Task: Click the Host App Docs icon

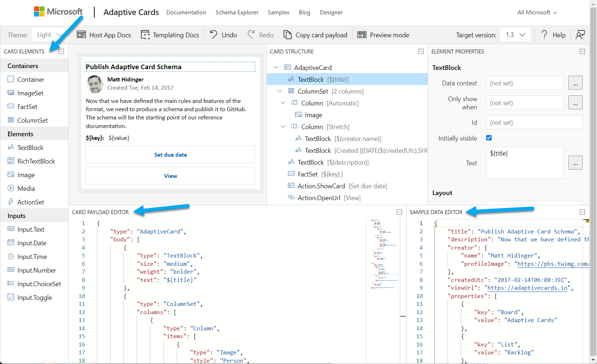Action: pyautogui.click(x=81, y=35)
